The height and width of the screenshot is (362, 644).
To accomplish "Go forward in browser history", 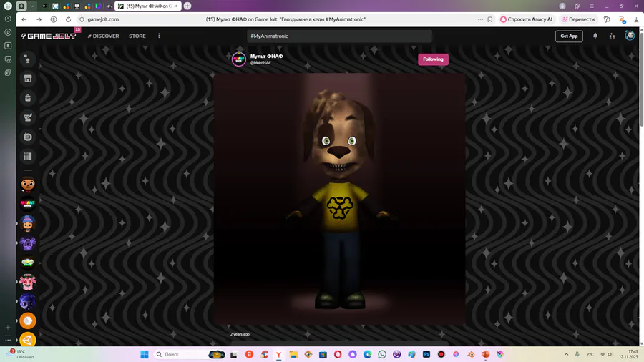I will pyautogui.click(x=39, y=19).
